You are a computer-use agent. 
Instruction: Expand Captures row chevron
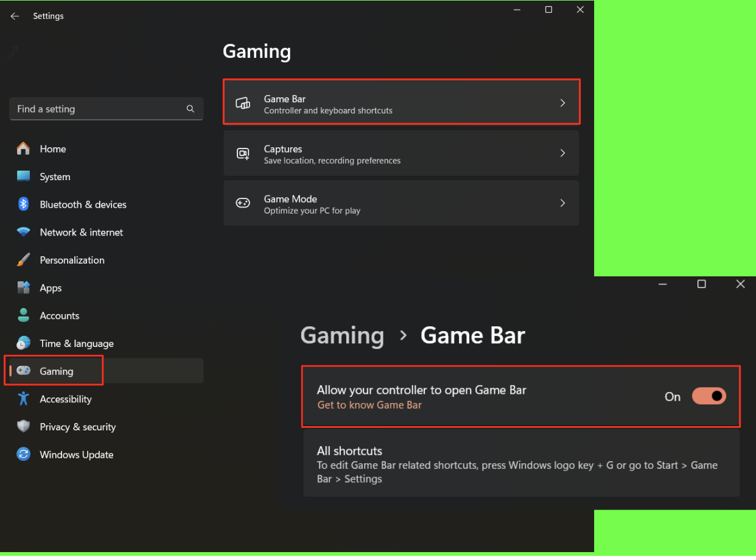(x=562, y=153)
